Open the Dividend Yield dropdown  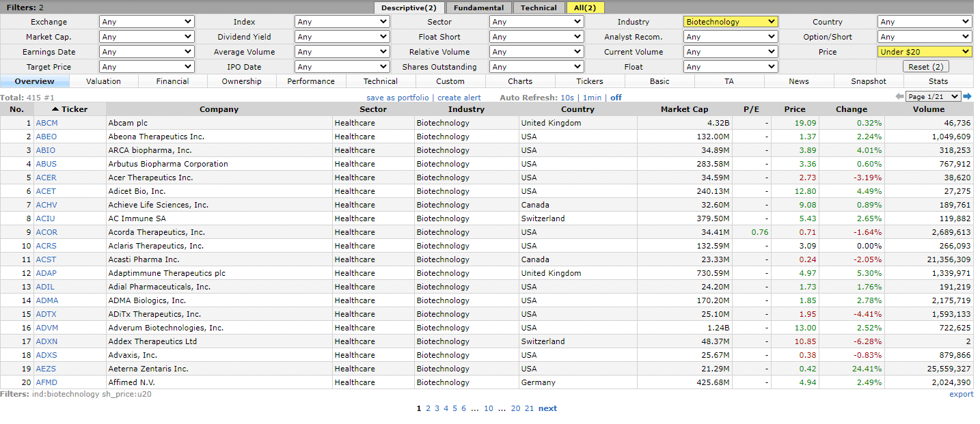(342, 37)
